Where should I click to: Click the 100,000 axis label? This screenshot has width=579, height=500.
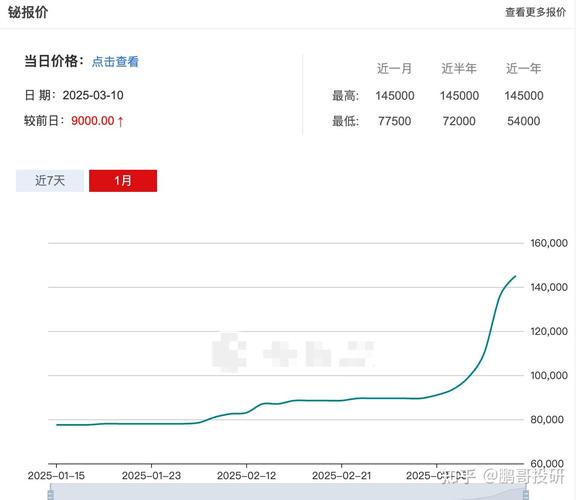point(549,376)
